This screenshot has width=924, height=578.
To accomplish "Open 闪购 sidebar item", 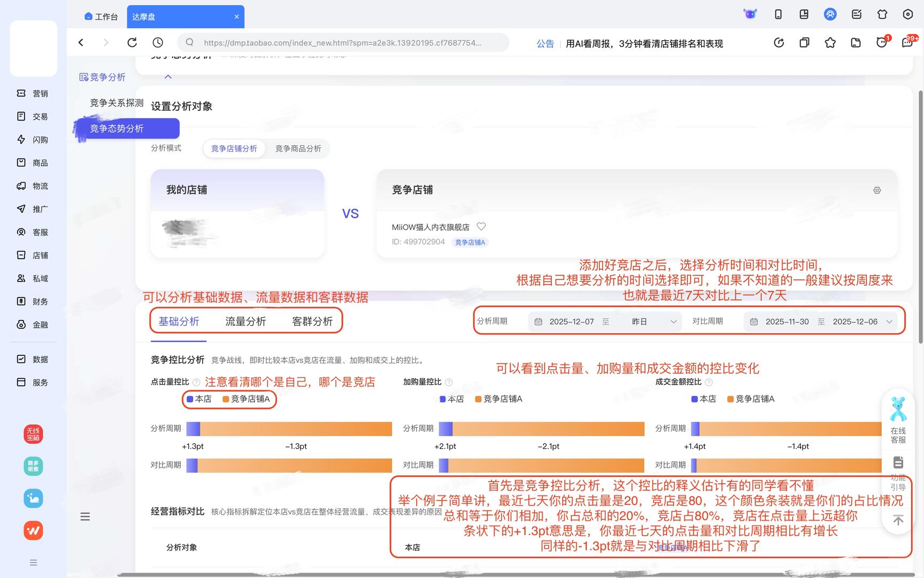I will pos(33,140).
